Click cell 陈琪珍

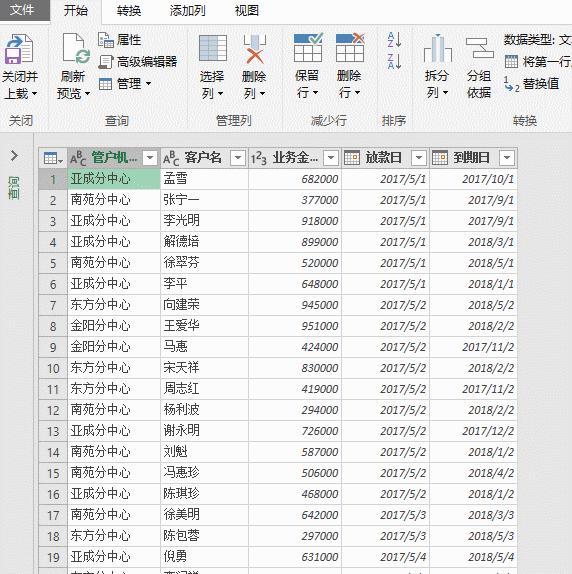(x=204, y=494)
